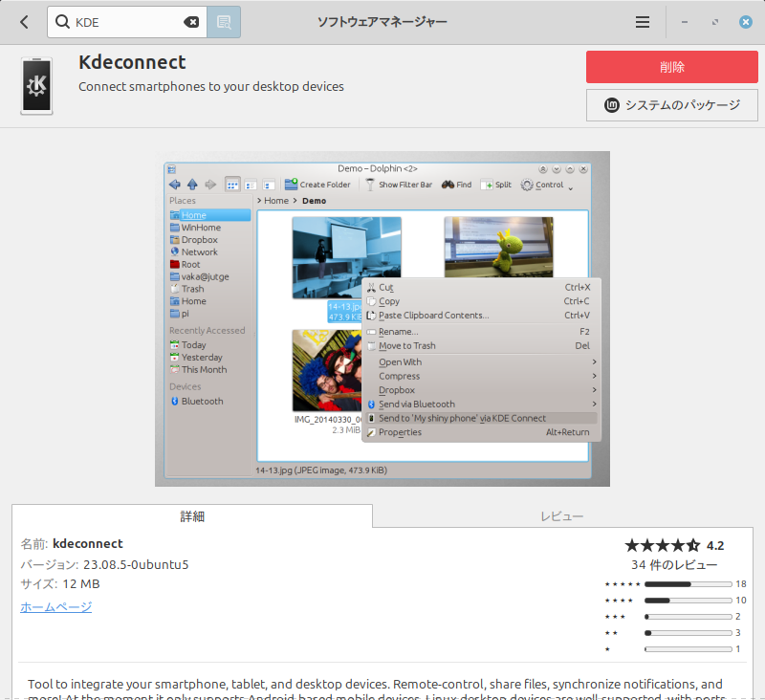Click the back arrow at top left
The width and height of the screenshot is (765, 700).
point(23,21)
